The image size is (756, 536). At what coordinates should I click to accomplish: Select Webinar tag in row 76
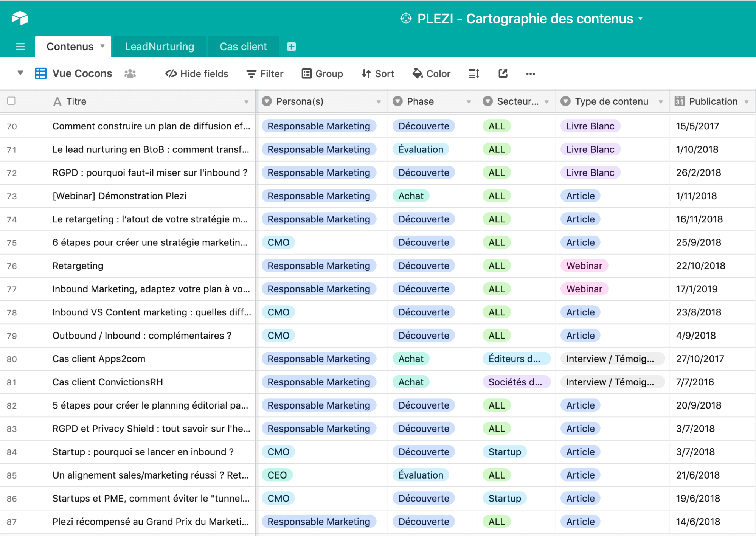(584, 266)
